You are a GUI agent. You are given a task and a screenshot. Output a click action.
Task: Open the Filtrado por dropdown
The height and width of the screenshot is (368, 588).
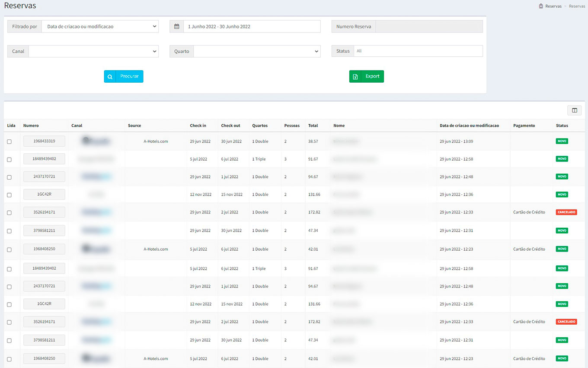100,26
